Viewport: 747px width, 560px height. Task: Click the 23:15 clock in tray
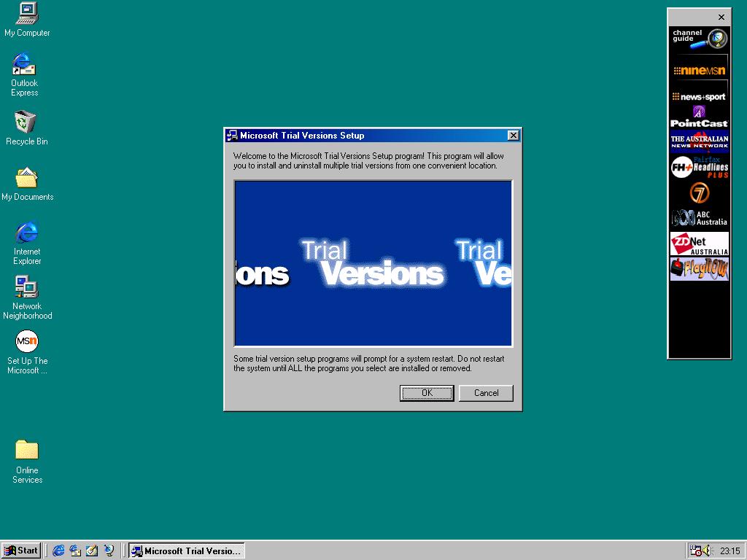tap(729, 551)
